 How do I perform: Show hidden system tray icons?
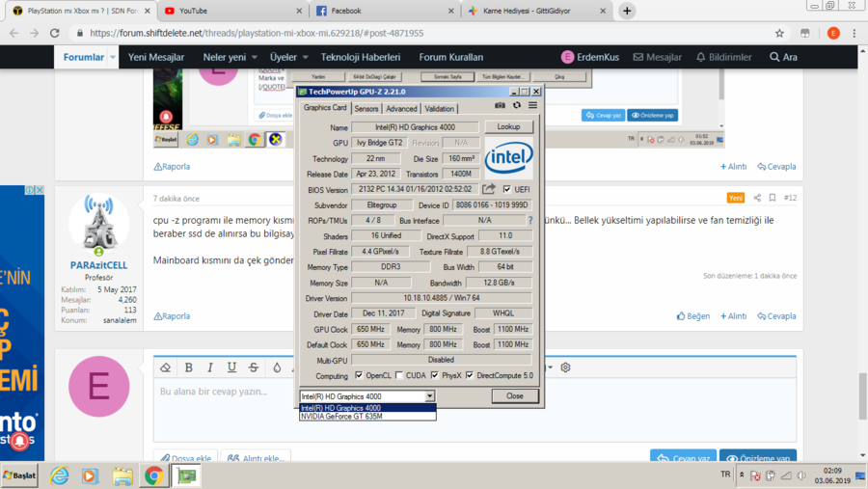pos(742,475)
